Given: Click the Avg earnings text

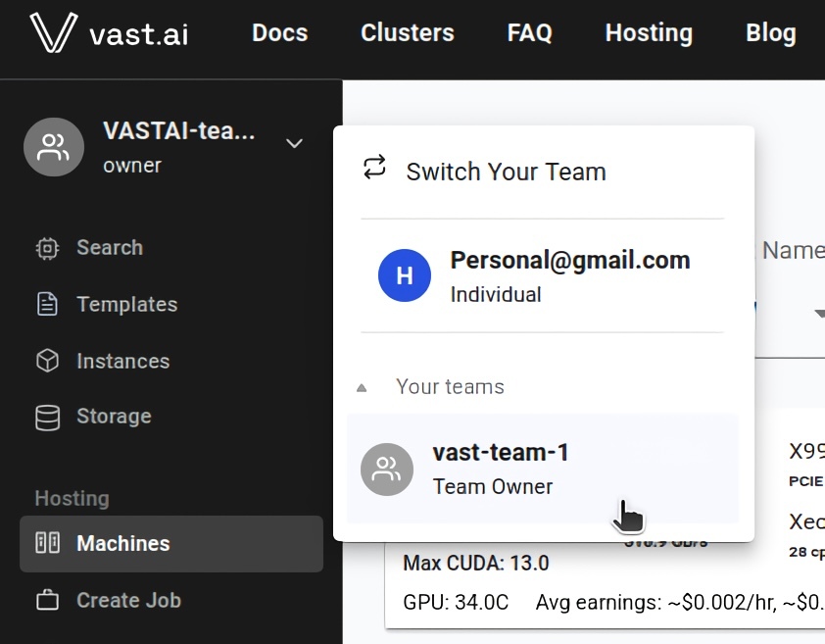Looking at the screenshot, I should (680, 603).
